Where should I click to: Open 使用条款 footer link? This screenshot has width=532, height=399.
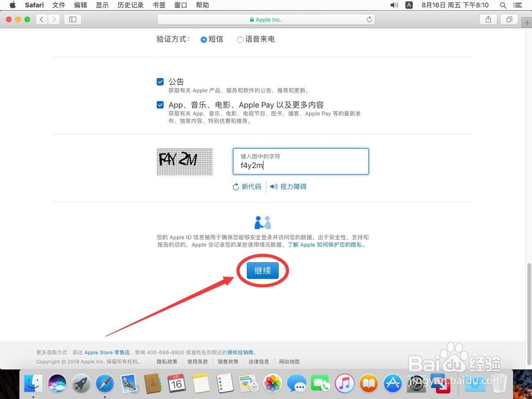coord(197,362)
